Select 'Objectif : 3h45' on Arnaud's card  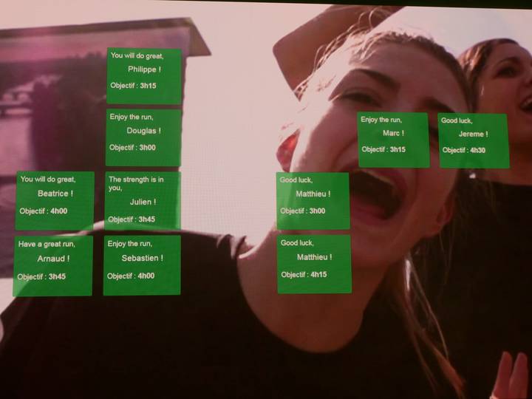[41, 276]
